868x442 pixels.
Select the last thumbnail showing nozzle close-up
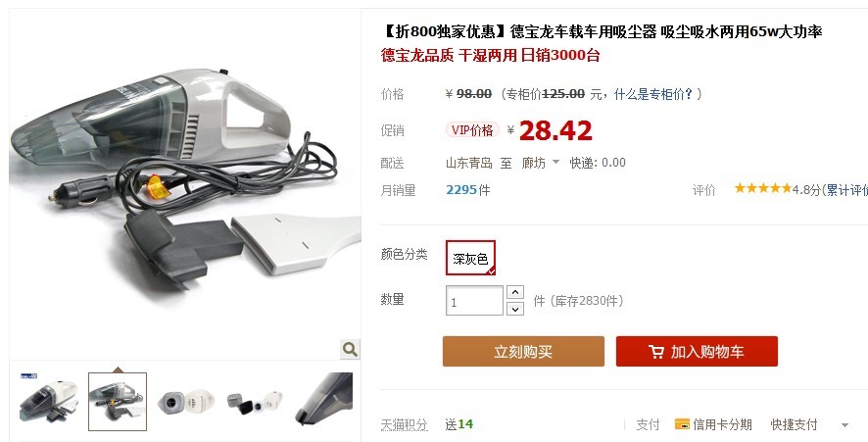323,400
